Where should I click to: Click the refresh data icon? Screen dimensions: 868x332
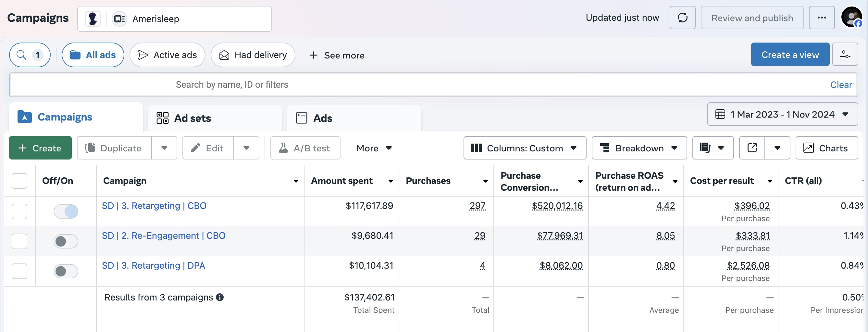point(682,18)
